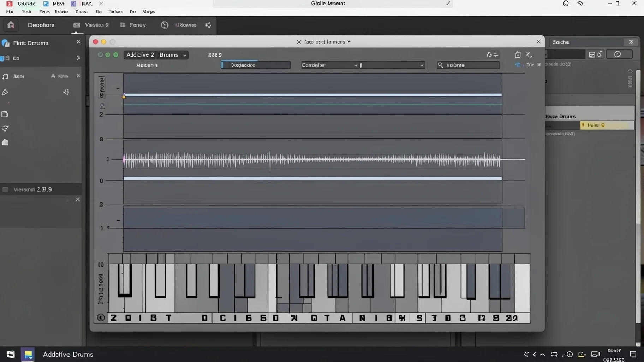Close the Xuoi row with its X
The width and height of the screenshot is (644, 362).
[x=78, y=76]
